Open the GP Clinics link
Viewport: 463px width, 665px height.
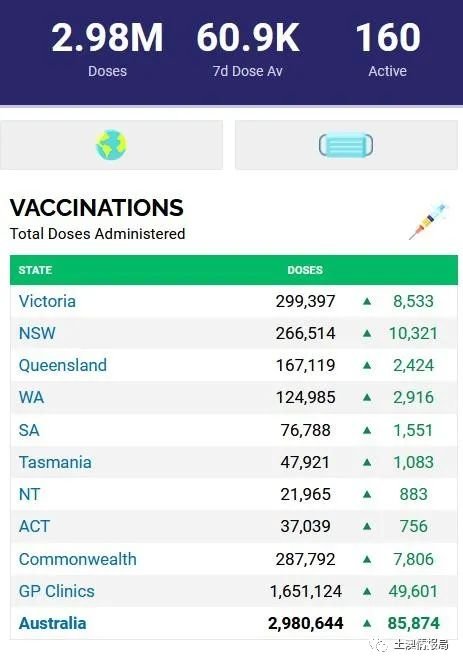57,591
